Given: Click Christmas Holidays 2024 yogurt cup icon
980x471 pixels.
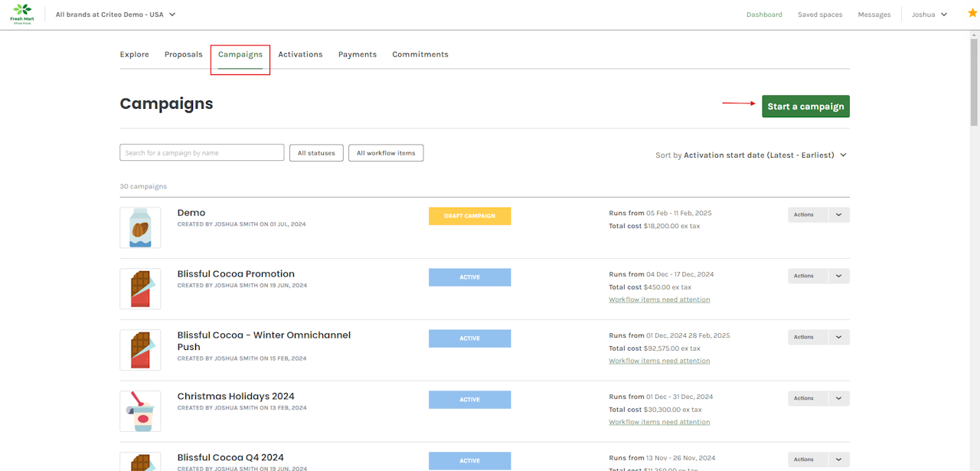Looking at the screenshot, I should (140, 411).
